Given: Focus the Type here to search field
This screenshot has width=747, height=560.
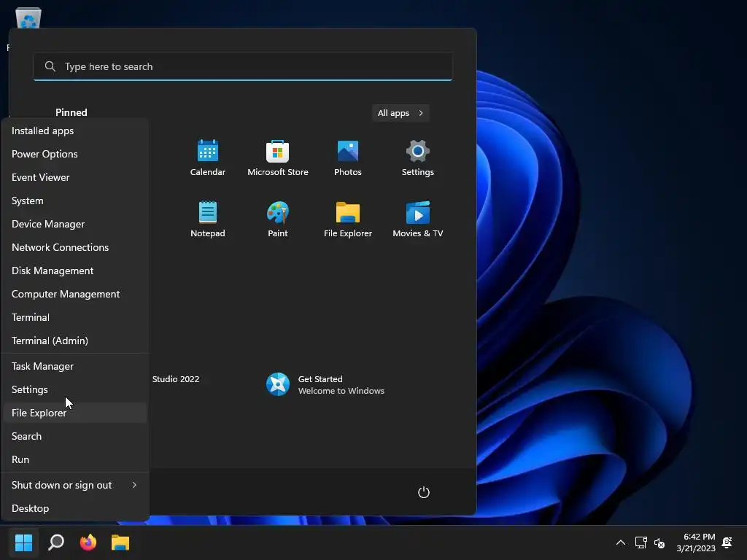Looking at the screenshot, I should (x=243, y=66).
